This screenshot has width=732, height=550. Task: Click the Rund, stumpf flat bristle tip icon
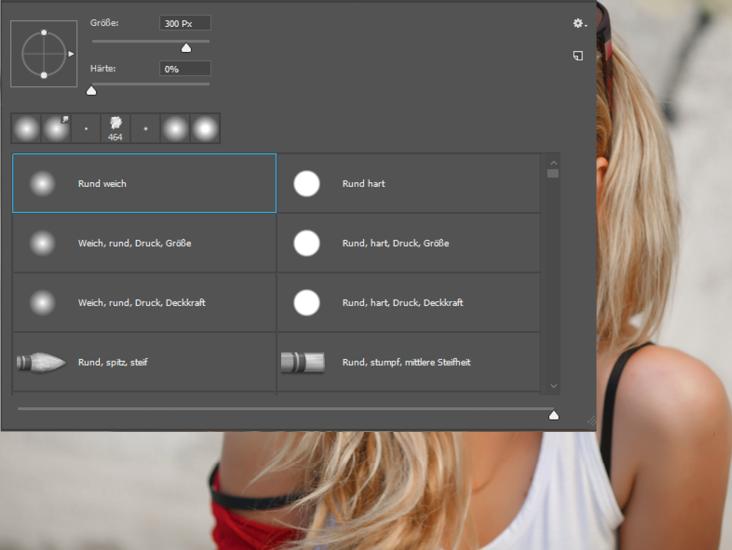303,362
